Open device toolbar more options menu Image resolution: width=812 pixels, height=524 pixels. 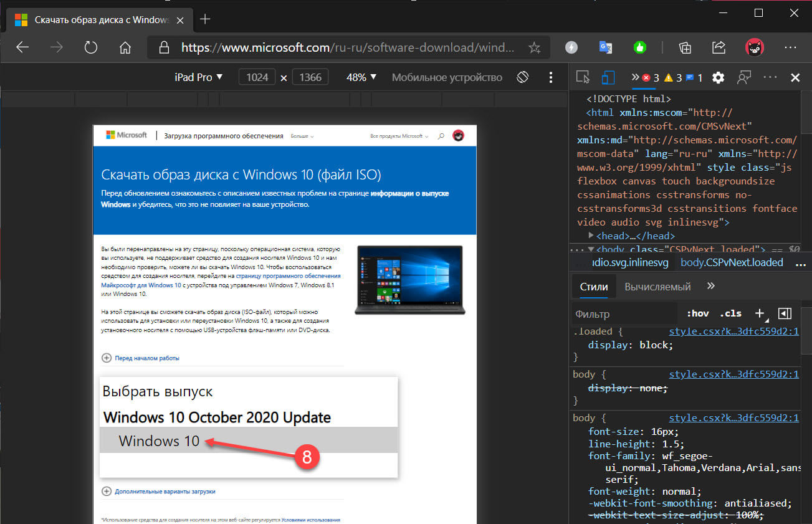click(551, 77)
